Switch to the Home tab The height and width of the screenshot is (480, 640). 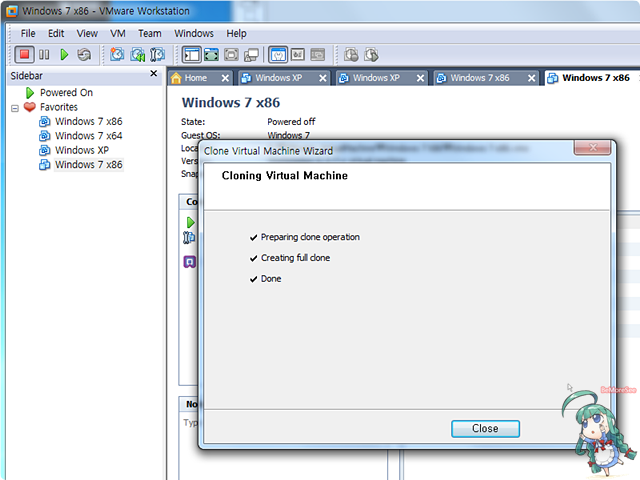(x=195, y=78)
